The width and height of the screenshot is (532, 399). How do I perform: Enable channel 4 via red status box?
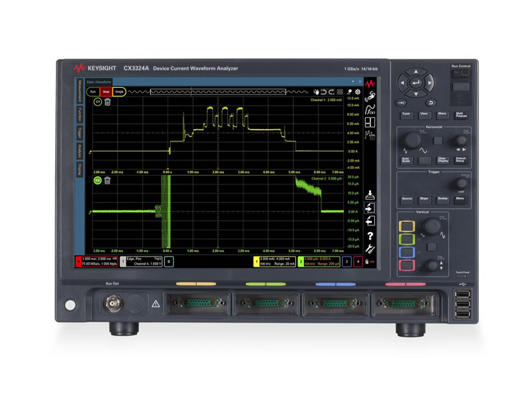coord(358,261)
